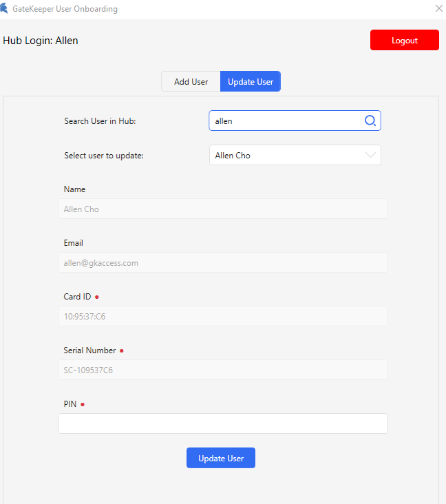Click the search magnifier icon in the search box
The width and height of the screenshot is (446, 504).
click(x=370, y=121)
